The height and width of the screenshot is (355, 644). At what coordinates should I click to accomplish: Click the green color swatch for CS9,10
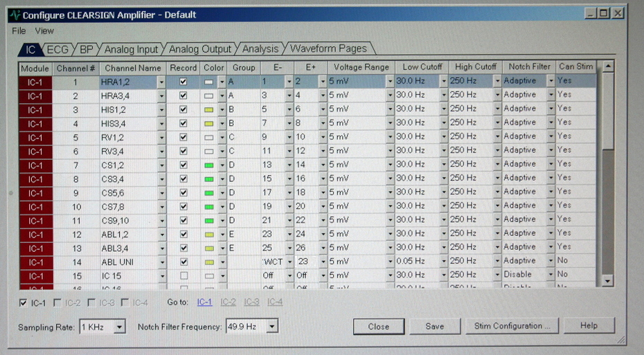coord(209,220)
